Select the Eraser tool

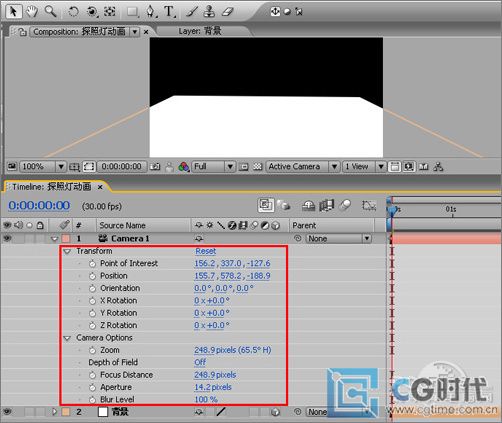[x=228, y=12]
